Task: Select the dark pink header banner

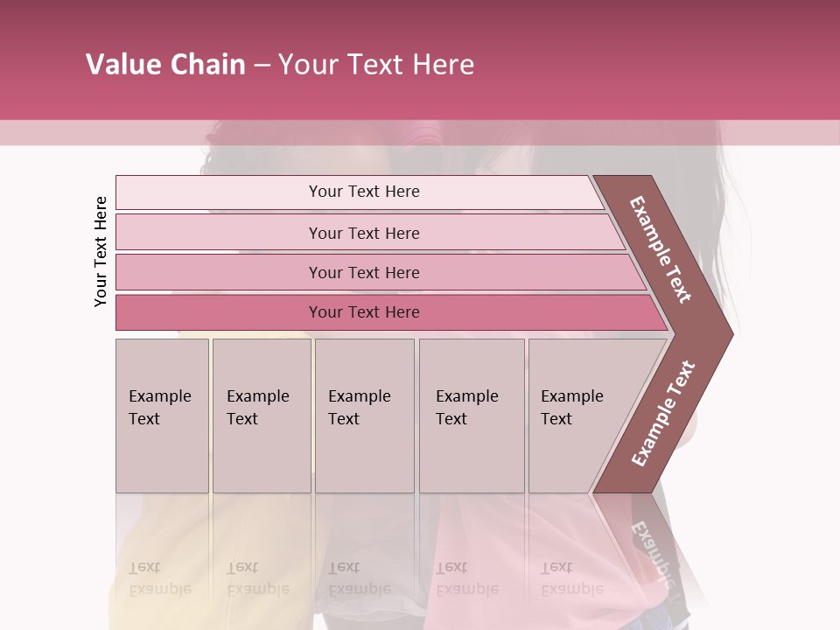Action: 420,60
